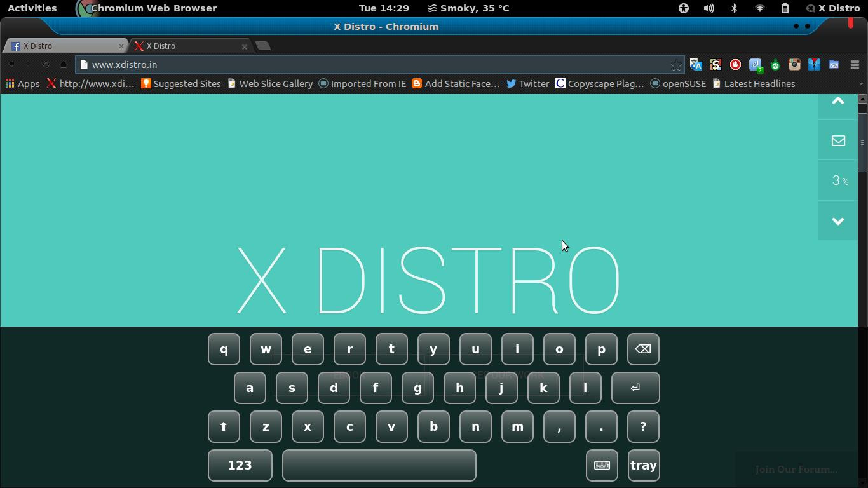Screen dimensions: 868x488
Task: Reload the page using the refresh icon
Action: (x=46, y=65)
